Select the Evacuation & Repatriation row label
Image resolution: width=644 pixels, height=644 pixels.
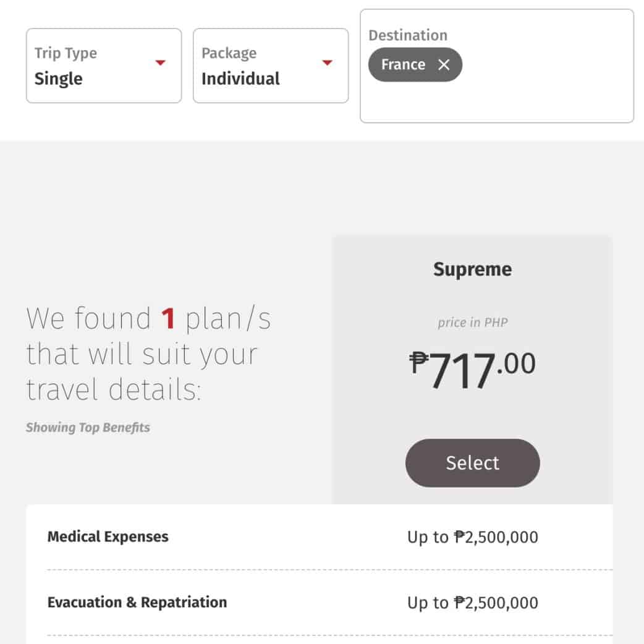137,602
